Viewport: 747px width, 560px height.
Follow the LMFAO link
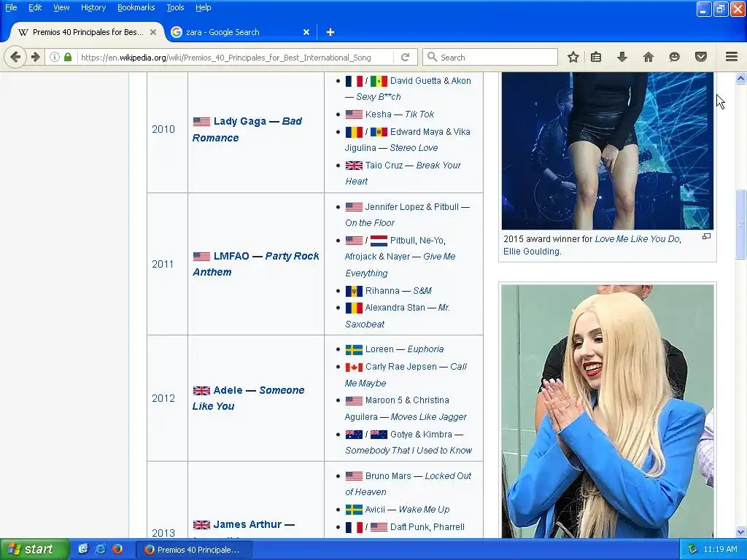tap(231, 256)
